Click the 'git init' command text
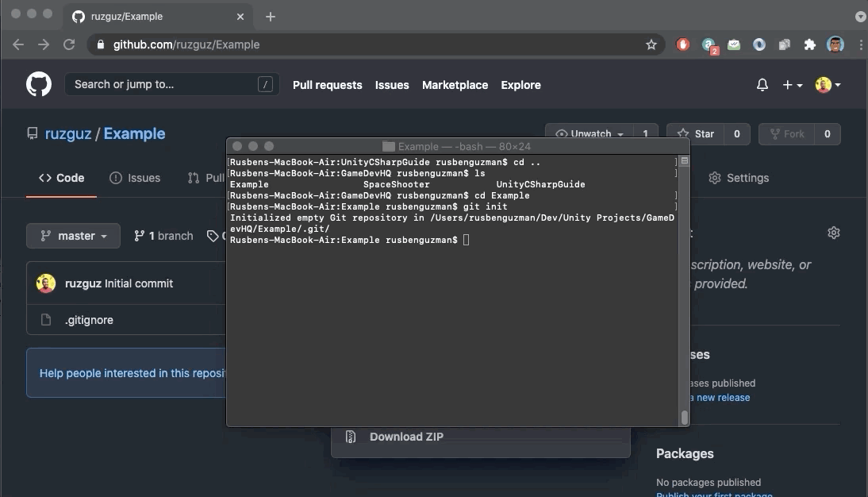Screen dimensions: 868x497 point(485,206)
